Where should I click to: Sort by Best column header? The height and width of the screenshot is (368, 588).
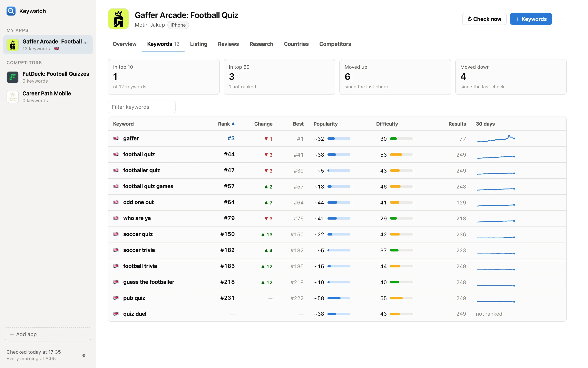(x=298, y=124)
